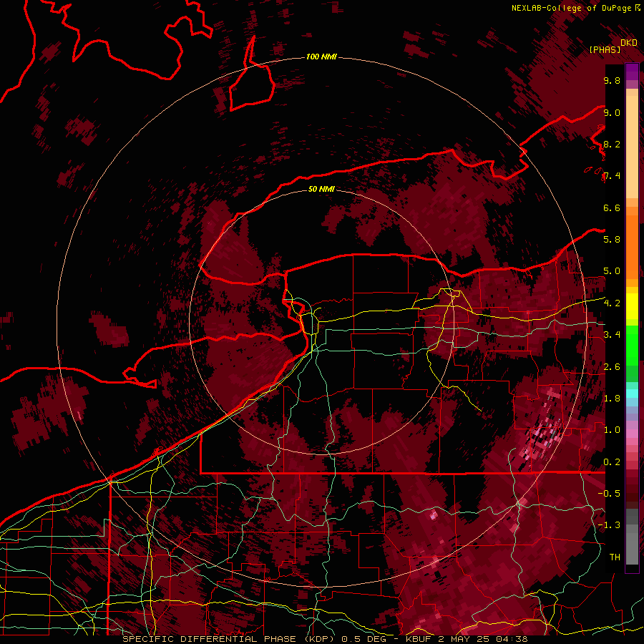Click the -0.5 scale value
The width and height of the screenshot is (644, 644).
(610, 493)
